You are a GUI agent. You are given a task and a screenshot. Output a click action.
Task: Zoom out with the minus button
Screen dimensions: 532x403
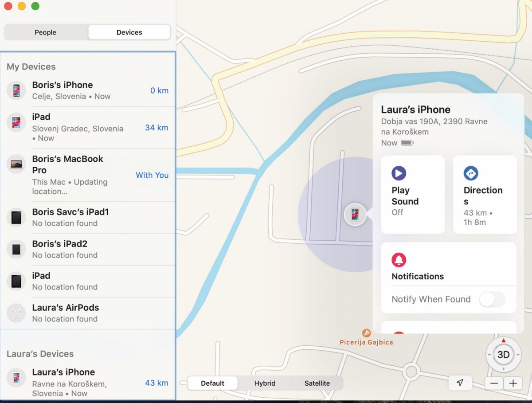[x=494, y=383]
